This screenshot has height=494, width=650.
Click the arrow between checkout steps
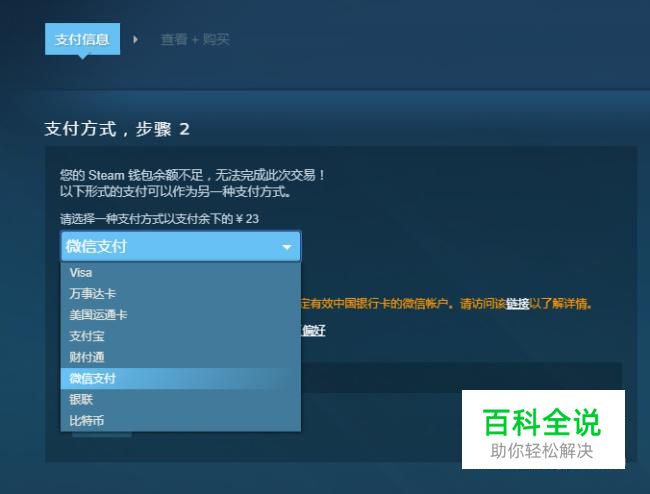pyautogui.click(x=135, y=40)
